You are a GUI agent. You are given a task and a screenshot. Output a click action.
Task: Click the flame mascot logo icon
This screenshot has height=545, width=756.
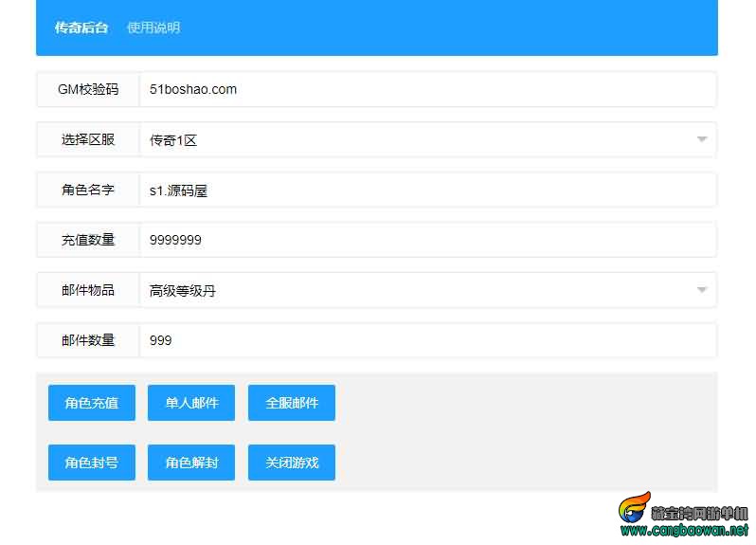click(635, 511)
